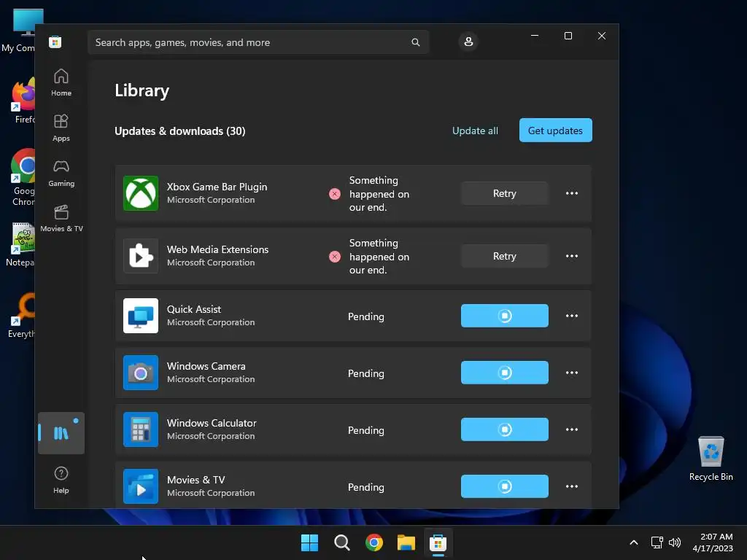This screenshot has width=747, height=560.
Task: Click the Windows Calculator app icon
Action: pyautogui.click(x=141, y=429)
